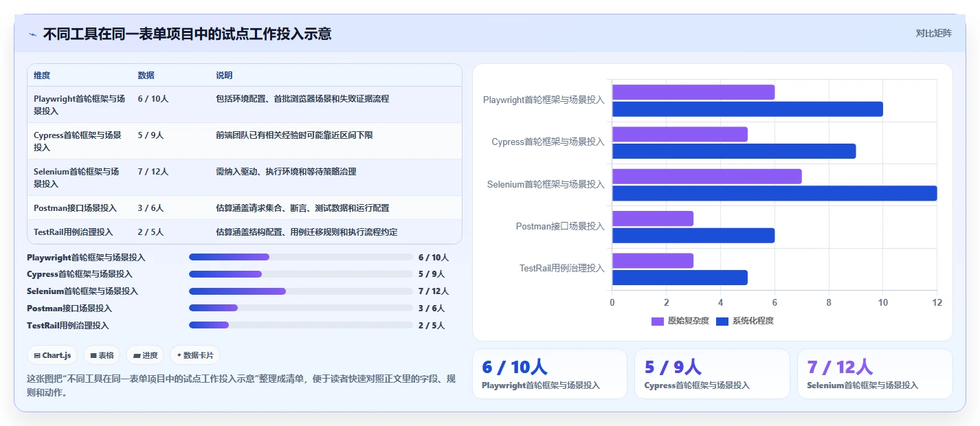
Task: Click x-axis tick value 12
Action: coord(937,302)
